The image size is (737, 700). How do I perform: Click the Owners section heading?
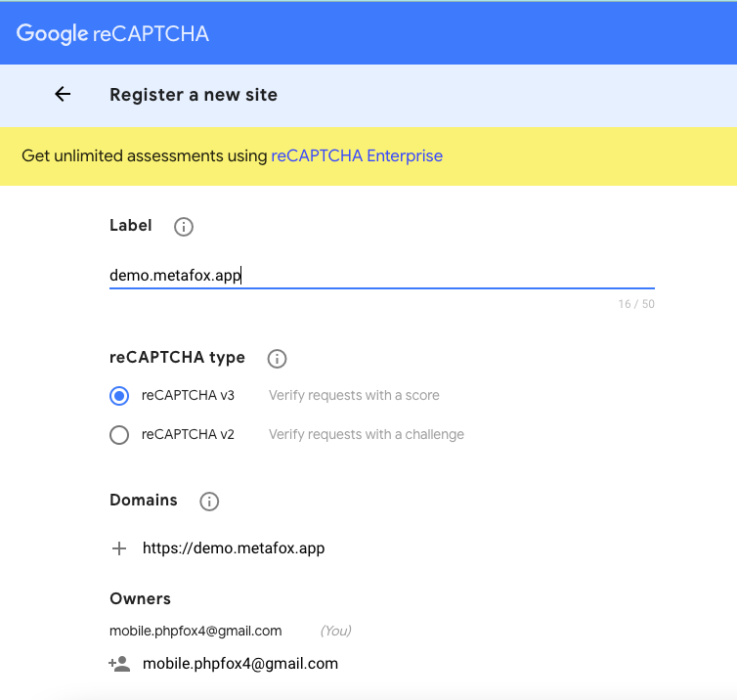pos(140,598)
